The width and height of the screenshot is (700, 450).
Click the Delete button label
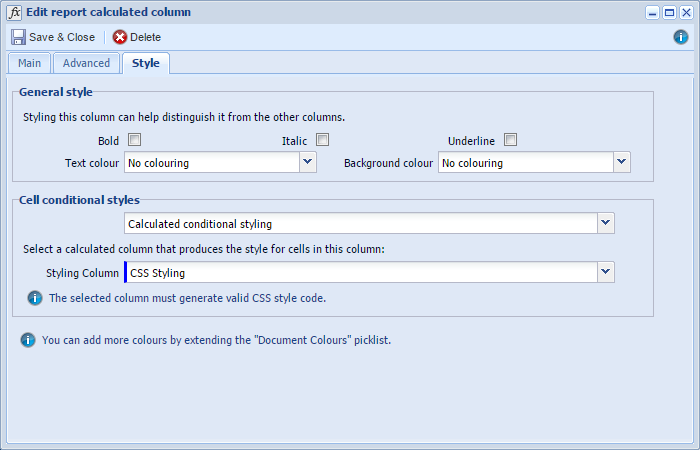tap(146, 38)
